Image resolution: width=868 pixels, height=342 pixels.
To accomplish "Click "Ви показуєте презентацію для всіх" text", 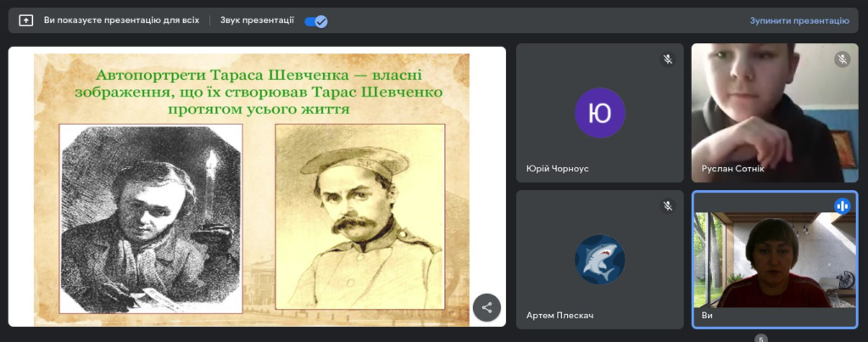I will tap(122, 20).
